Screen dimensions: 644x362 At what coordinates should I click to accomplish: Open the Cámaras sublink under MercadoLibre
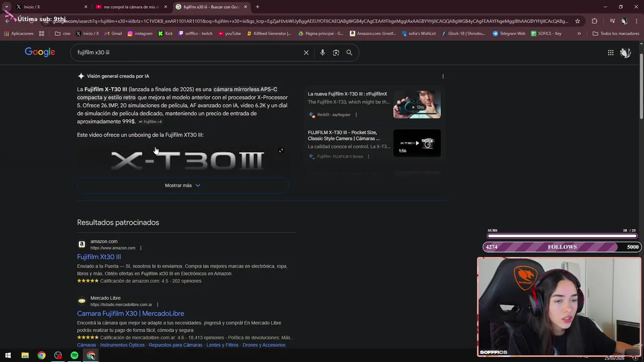[x=87, y=345]
